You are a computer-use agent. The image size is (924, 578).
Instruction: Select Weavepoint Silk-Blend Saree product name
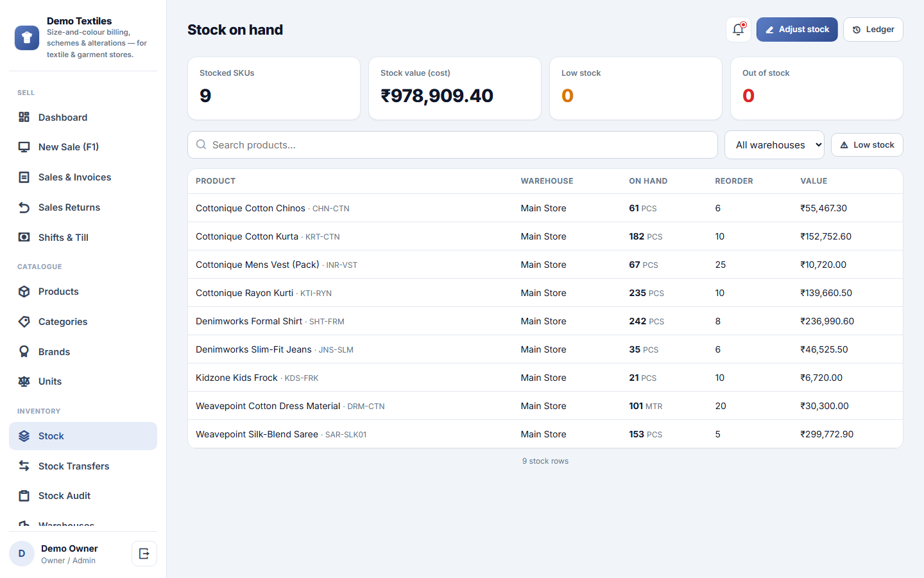[257, 434]
